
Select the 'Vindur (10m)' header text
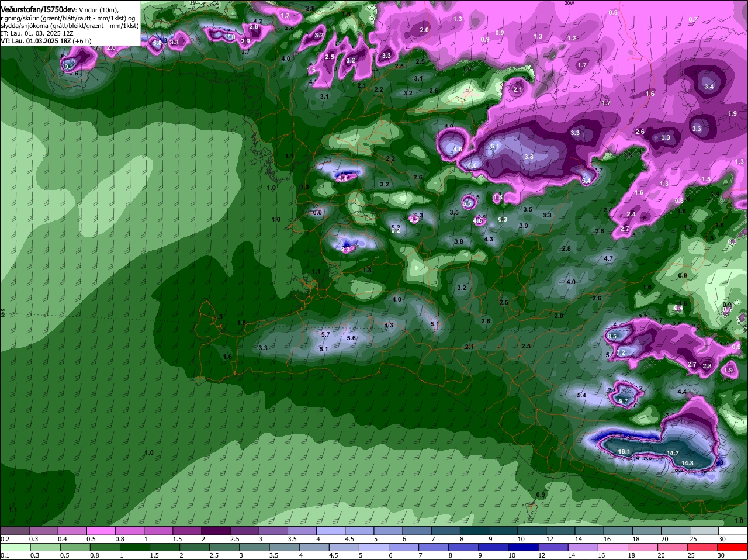98,10
